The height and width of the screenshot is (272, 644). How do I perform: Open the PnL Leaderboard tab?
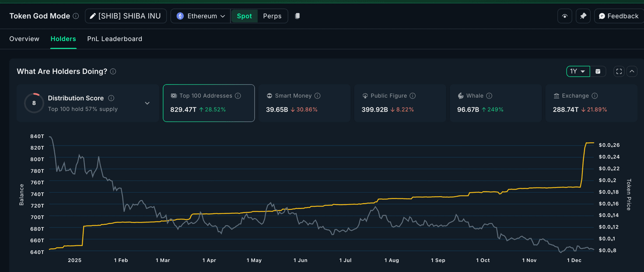(115, 39)
